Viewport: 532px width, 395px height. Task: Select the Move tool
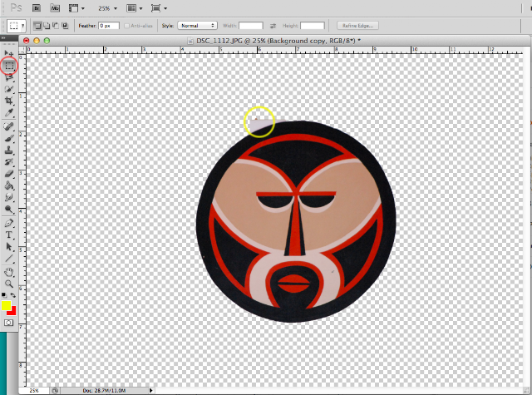[x=9, y=53]
